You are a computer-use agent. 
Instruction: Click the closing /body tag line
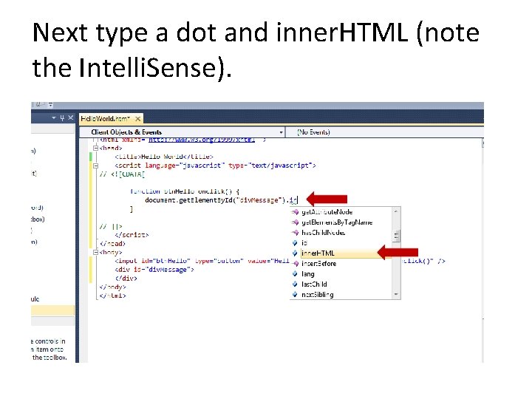tap(112, 287)
